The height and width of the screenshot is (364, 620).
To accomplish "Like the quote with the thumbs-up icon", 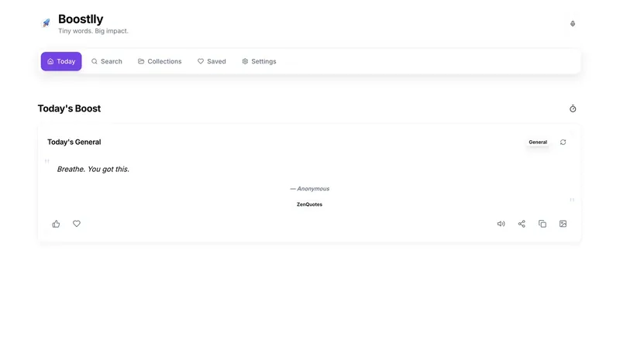I will (56, 224).
